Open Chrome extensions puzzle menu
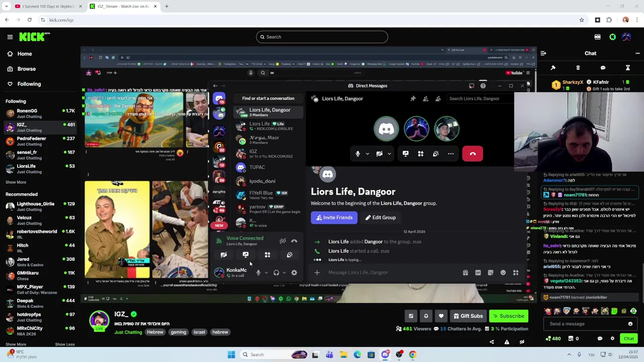The height and width of the screenshot is (362, 644). tap(609, 20)
